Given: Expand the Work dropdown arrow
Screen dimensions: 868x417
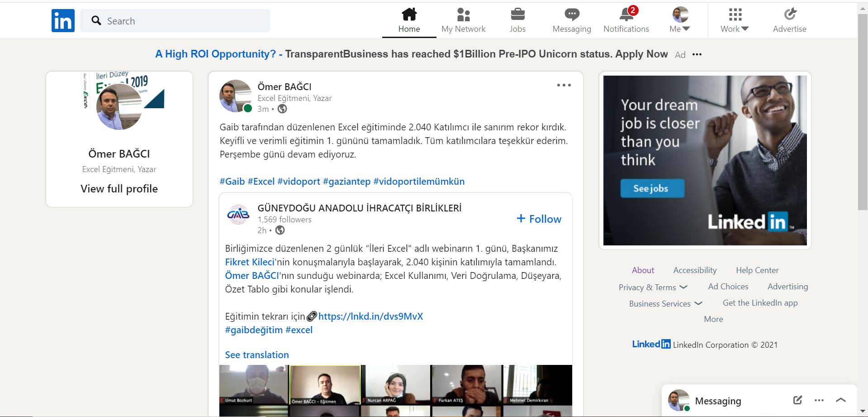Looking at the screenshot, I should point(745,29).
